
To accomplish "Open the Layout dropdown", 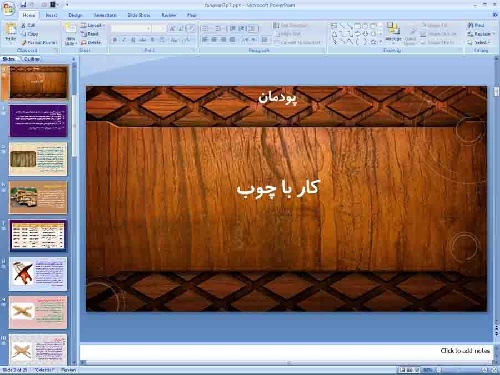I will (93, 25).
